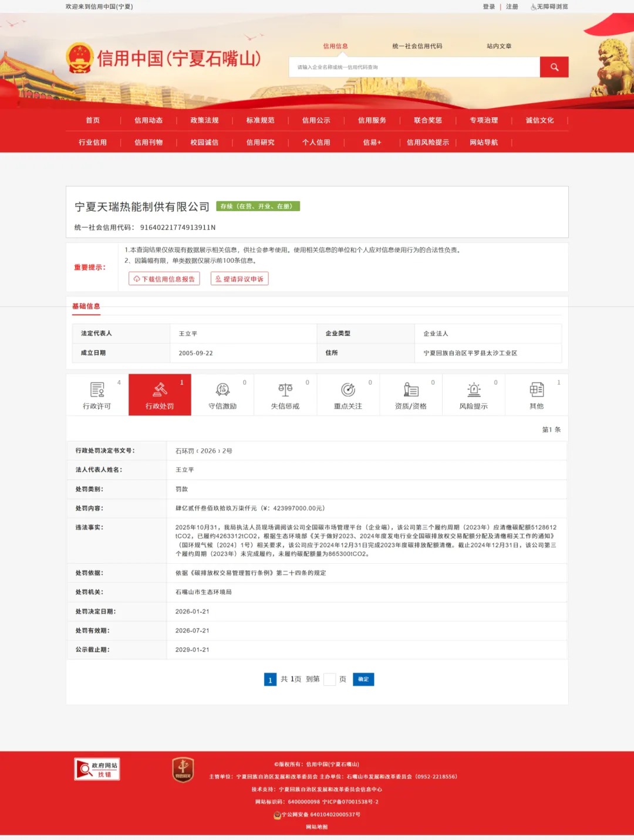
Task: Open the 资质/资格 document icon
Action: pos(411,389)
